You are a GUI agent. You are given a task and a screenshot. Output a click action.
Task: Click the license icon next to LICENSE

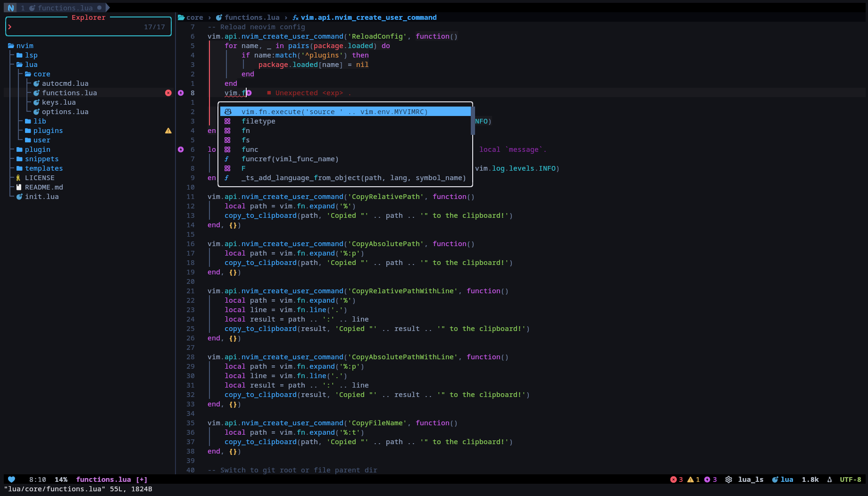click(19, 178)
